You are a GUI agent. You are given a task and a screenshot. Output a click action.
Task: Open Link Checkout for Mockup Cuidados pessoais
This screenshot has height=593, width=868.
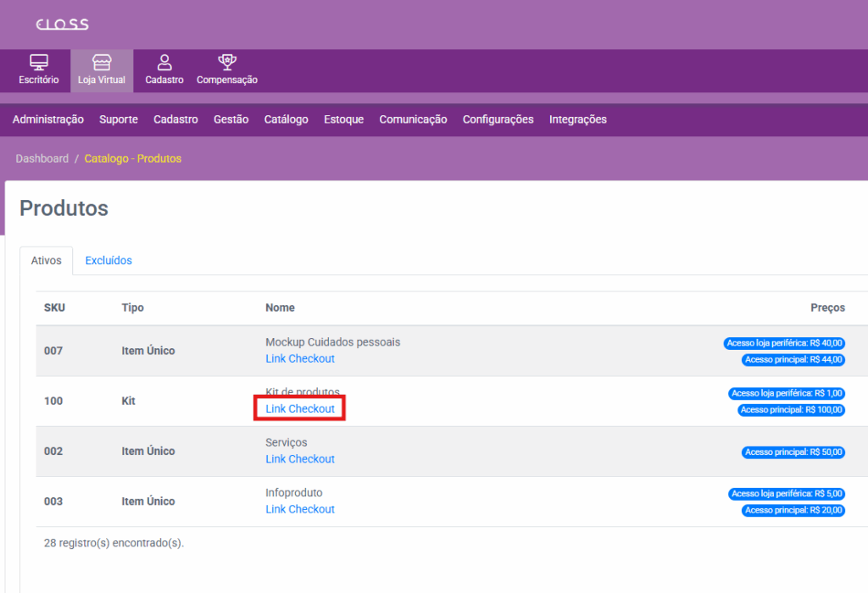click(300, 359)
